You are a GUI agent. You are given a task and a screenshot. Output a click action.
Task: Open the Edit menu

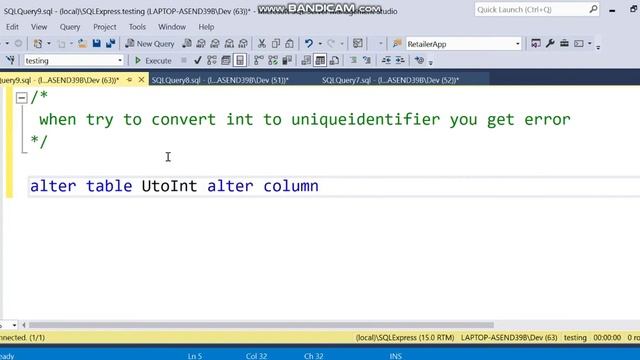[12, 27]
